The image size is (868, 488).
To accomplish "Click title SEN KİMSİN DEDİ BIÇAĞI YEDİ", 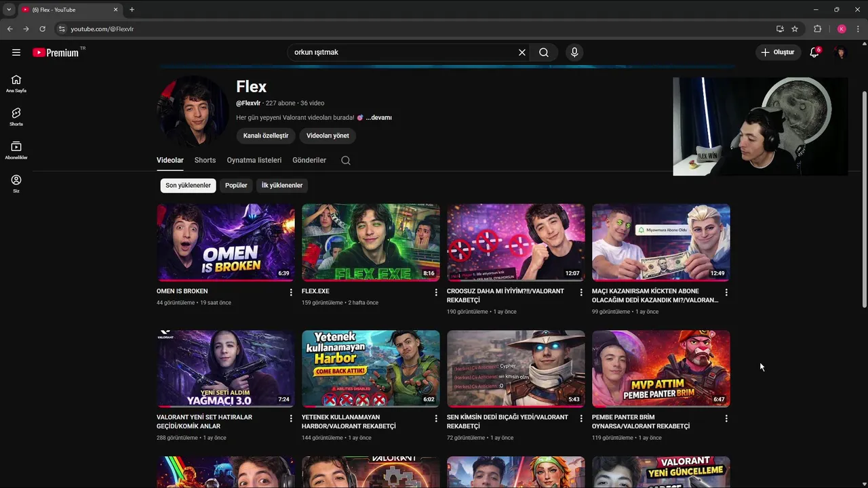I will coord(507,422).
